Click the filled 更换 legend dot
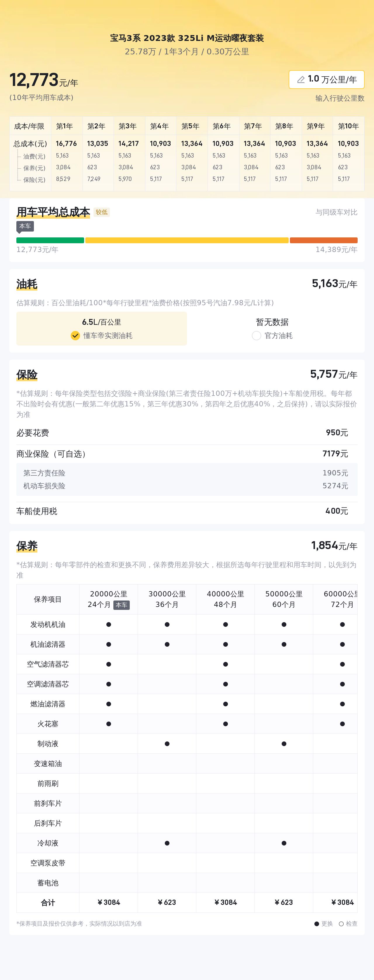This screenshot has height=980, width=374. coord(317,924)
